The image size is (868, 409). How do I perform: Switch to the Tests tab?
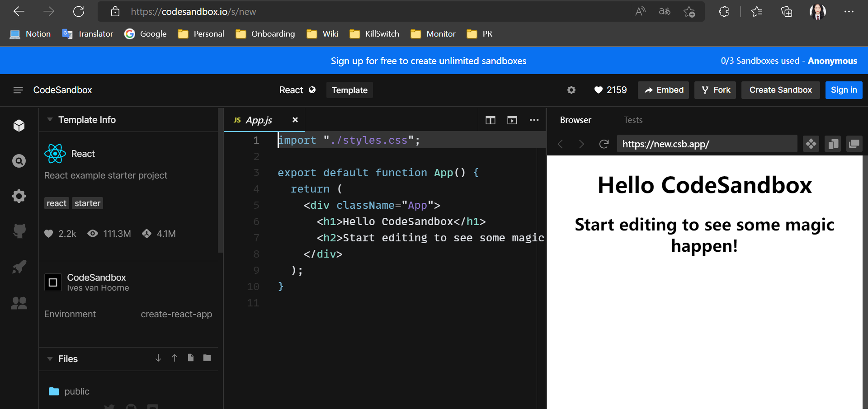point(633,120)
